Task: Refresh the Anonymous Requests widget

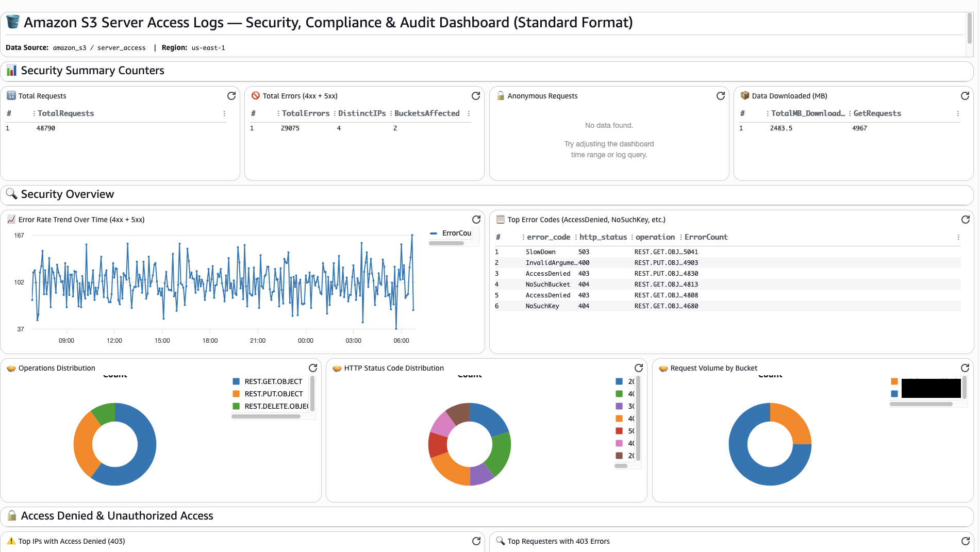Action: (721, 96)
